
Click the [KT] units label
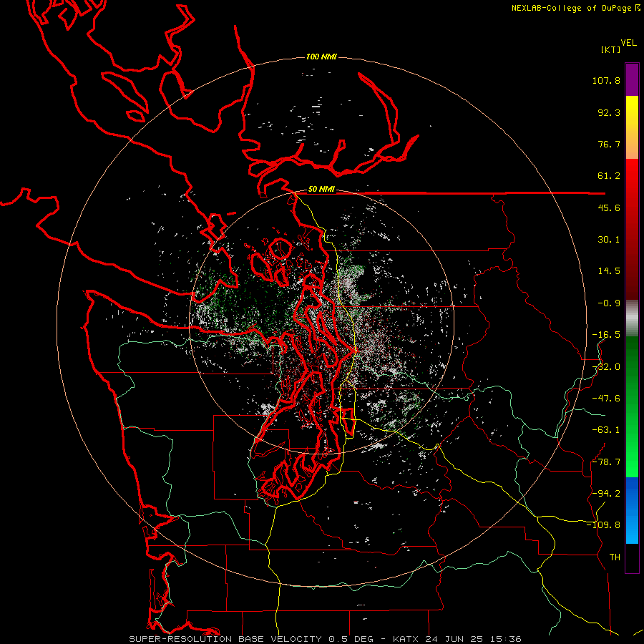(611, 49)
